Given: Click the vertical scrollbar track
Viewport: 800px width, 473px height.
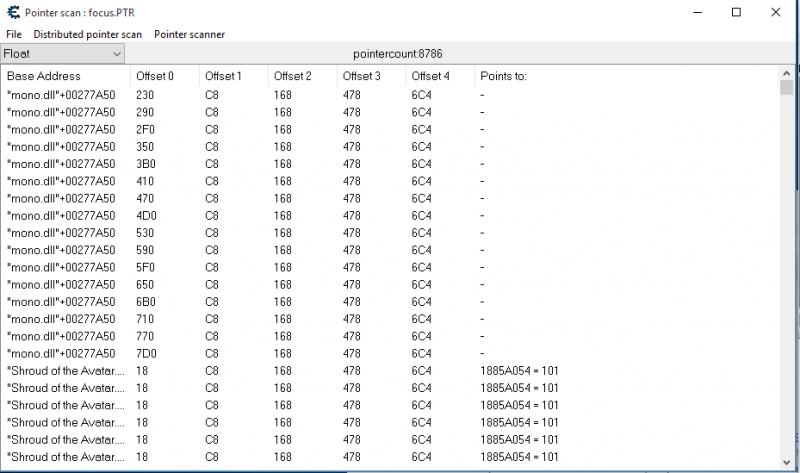Looking at the screenshot, I should 787,300.
